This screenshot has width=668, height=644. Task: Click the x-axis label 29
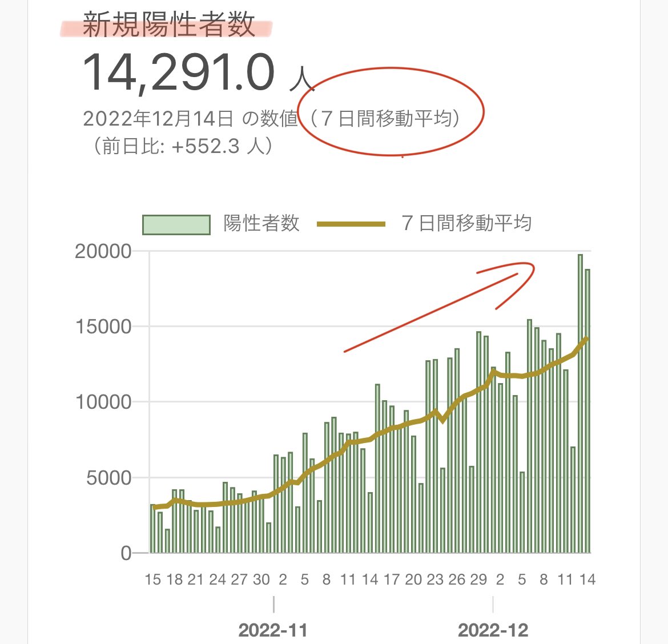pyautogui.click(x=478, y=579)
